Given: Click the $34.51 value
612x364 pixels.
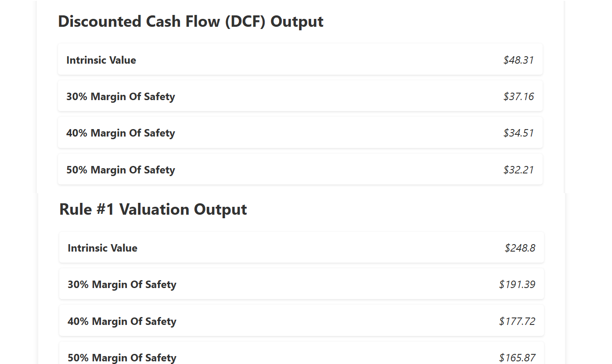Looking at the screenshot, I should (x=518, y=133).
